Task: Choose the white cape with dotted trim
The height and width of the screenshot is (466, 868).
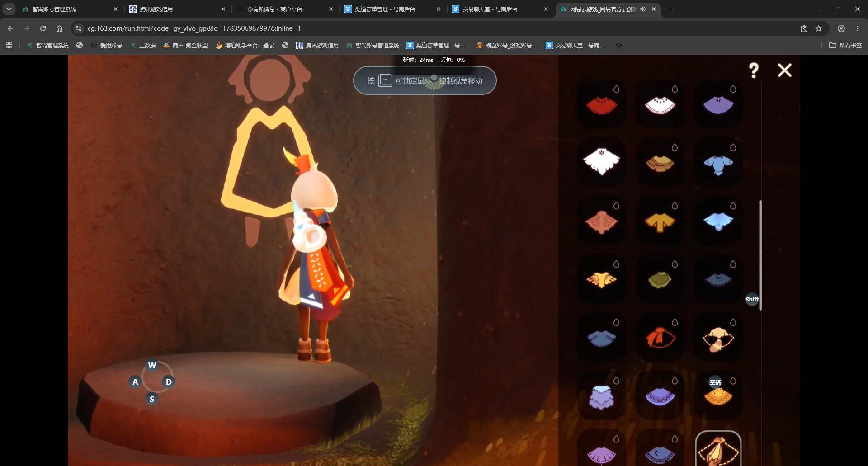Action: [660, 105]
